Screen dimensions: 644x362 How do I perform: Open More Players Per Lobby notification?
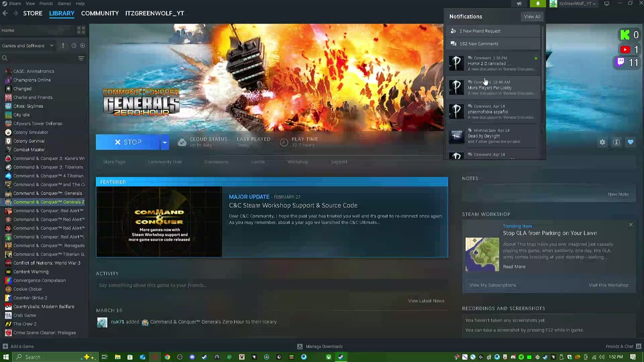pyautogui.click(x=493, y=87)
